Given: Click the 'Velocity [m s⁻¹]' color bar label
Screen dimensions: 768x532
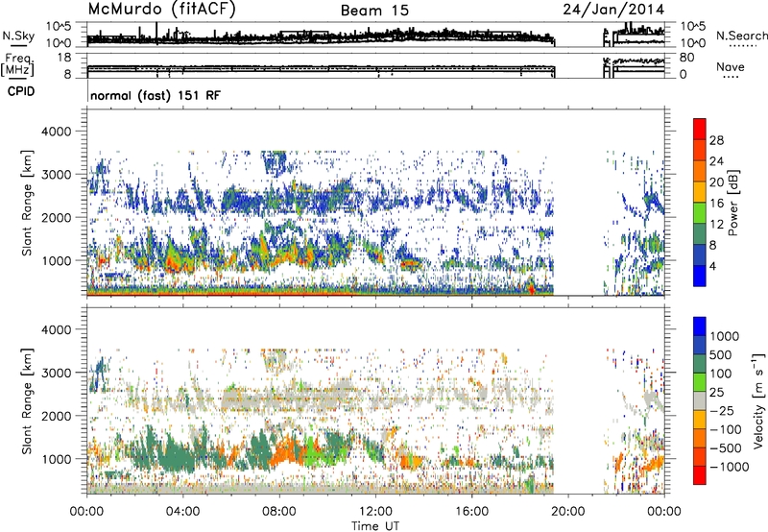Looking at the screenshot, I should click(757, 400).
